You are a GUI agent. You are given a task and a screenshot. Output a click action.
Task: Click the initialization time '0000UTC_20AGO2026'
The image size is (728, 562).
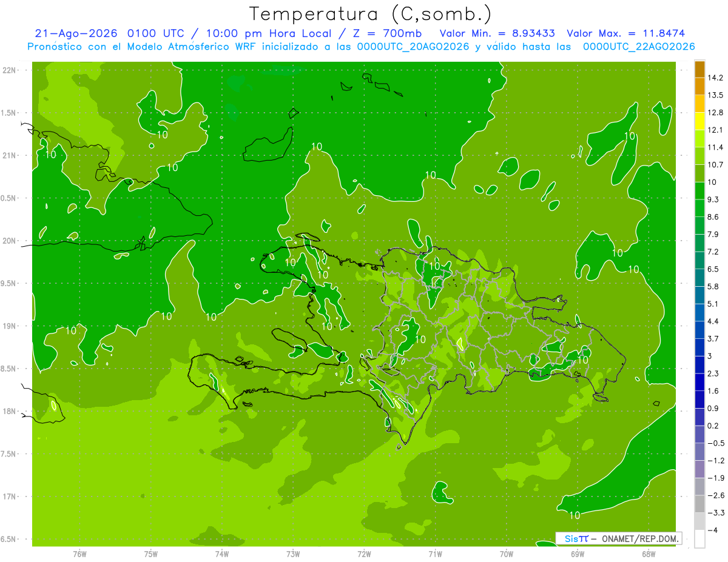pyautogui.click(x=413, y=47)
